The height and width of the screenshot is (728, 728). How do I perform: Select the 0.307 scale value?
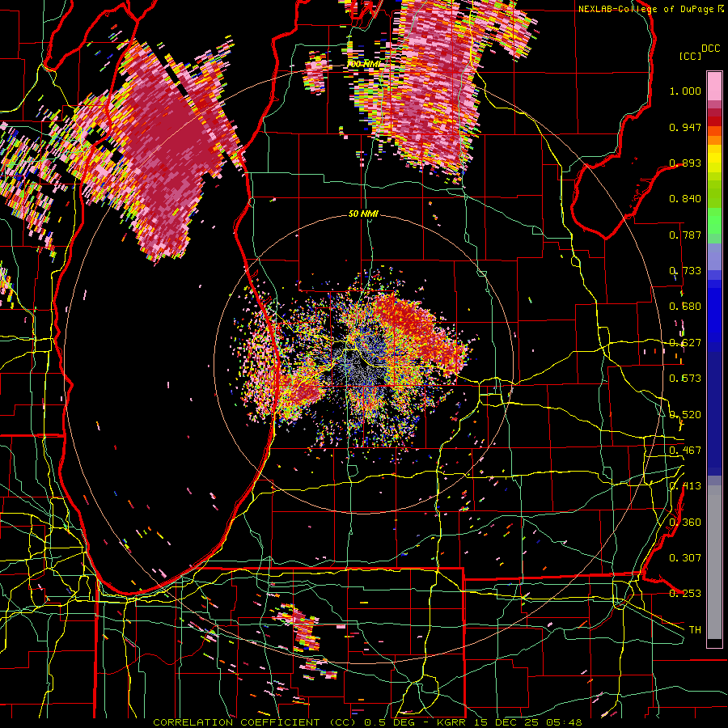click(x=685, y=557)
